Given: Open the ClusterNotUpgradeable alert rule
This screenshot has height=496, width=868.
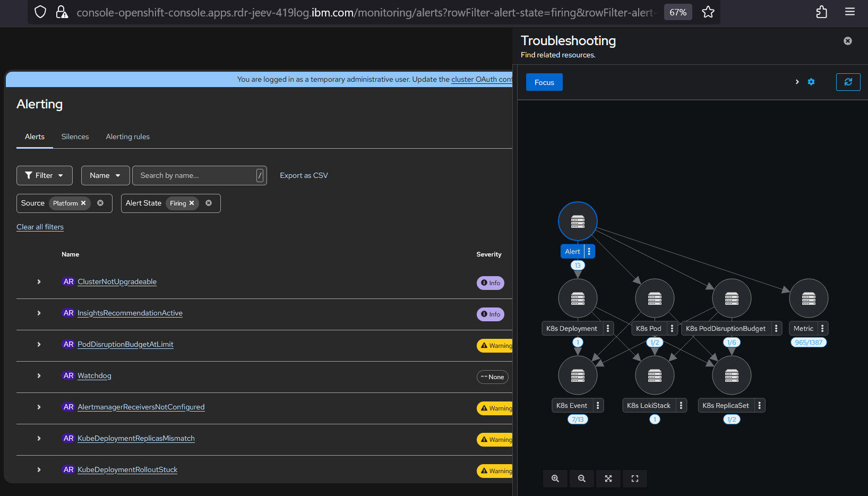Looking at the screenshot, I should [117, 281].
